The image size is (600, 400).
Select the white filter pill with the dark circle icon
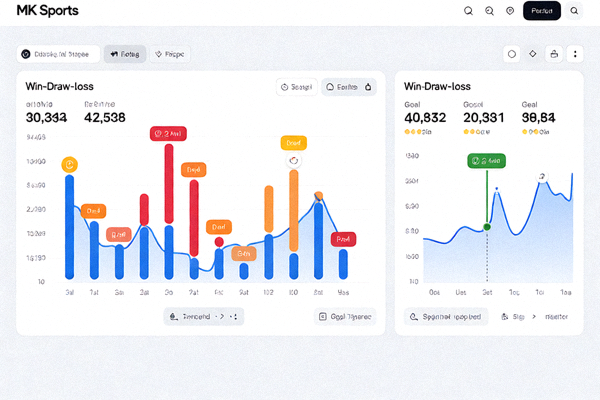(x=58, y=54)
